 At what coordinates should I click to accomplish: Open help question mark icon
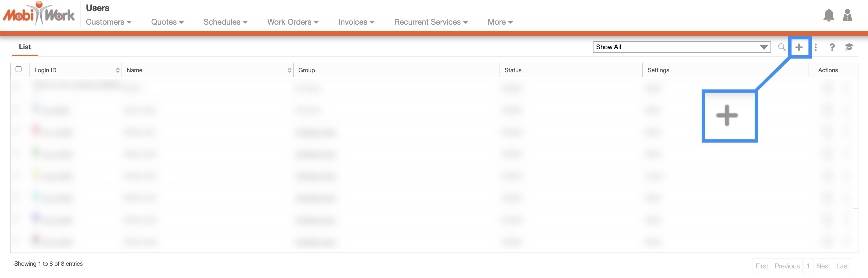832,47
